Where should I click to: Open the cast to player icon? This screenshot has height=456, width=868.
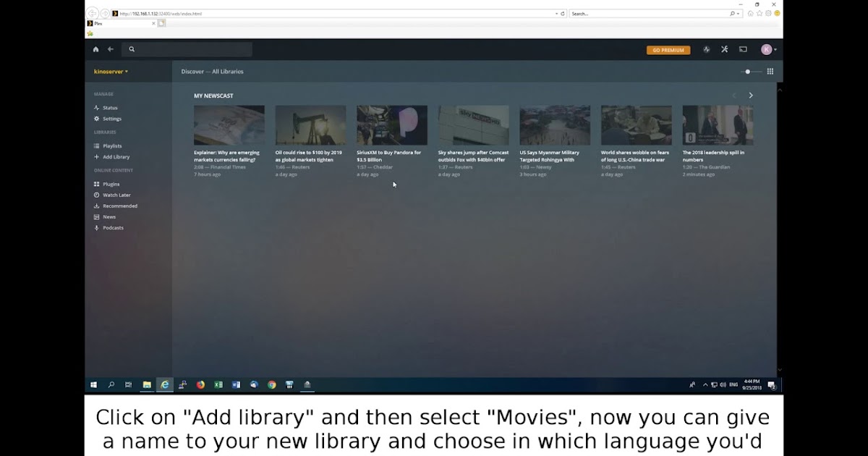[x=743, y=49]
